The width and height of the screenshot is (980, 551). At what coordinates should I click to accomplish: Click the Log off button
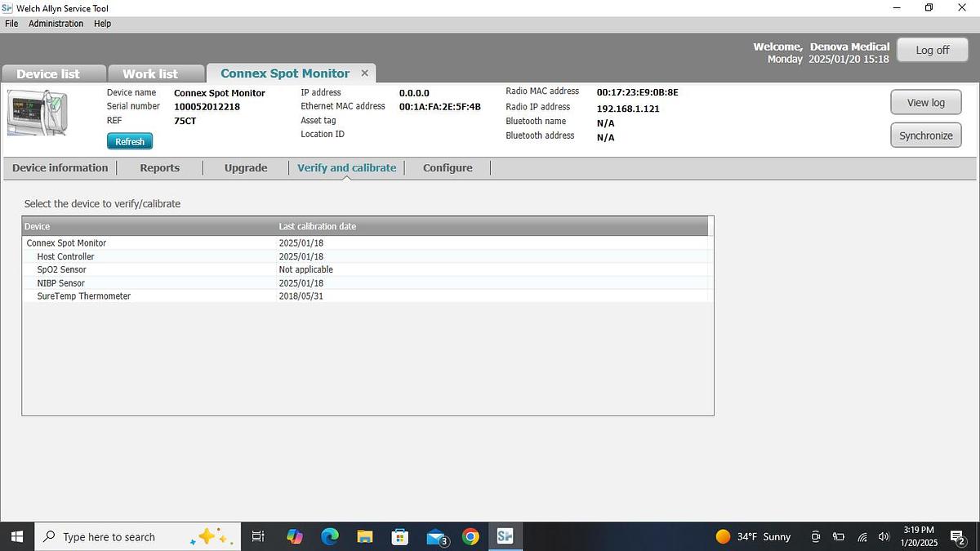point(932,50)
